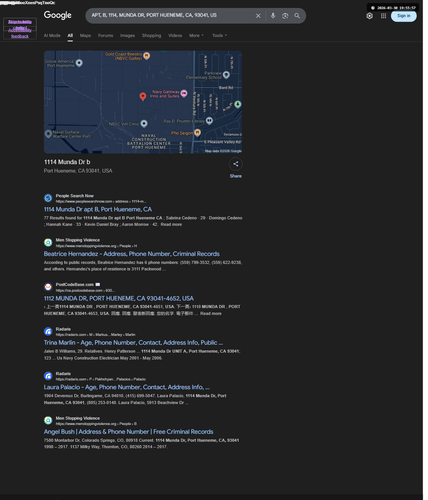Click the Pho Saigon restaurant map marker
Viewport: 428px width, 500px height.
click(x=197, y=133)
